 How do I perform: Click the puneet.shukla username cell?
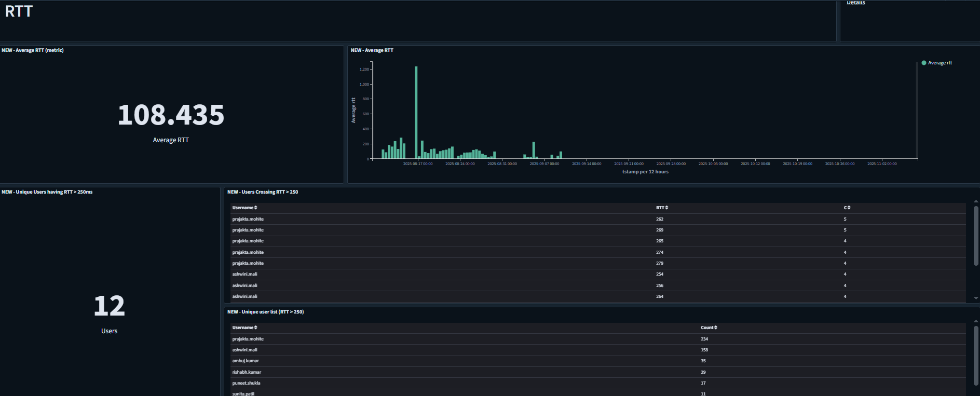(246, 383)
